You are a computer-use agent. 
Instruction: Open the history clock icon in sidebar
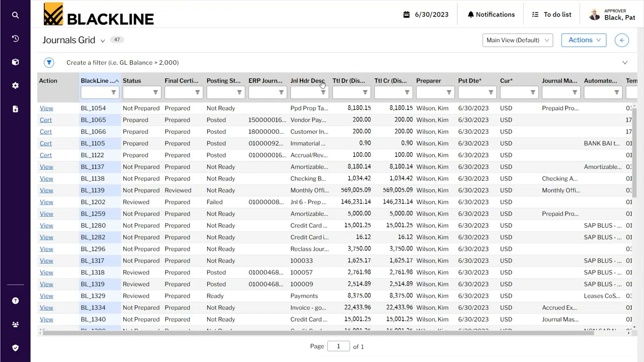(15, 39)
